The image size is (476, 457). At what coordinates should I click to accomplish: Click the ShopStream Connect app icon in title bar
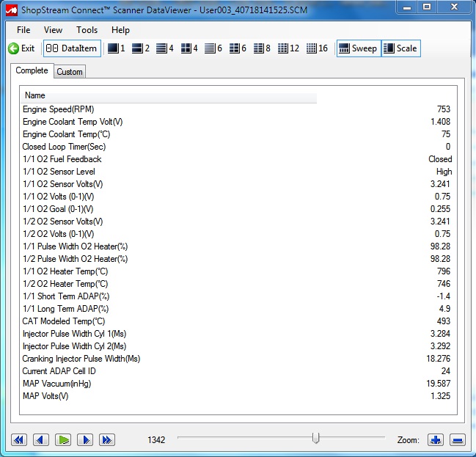[x=12, y=10]
